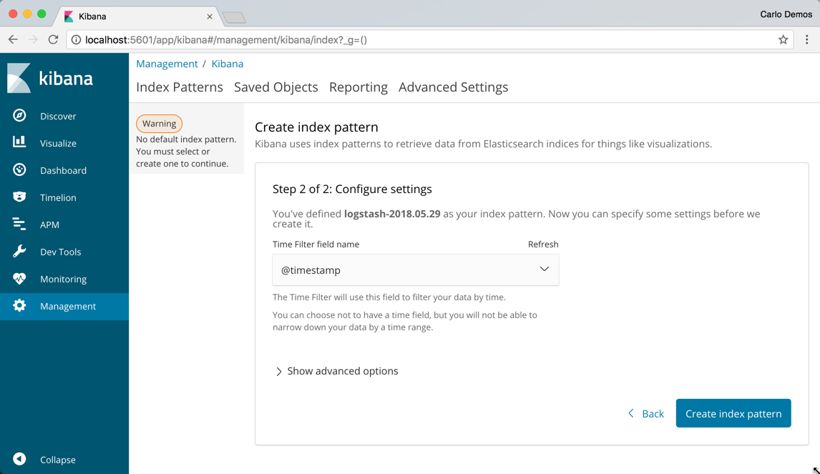Click Refresh fields link
The image size is (820, 474).
click(543, 244)
